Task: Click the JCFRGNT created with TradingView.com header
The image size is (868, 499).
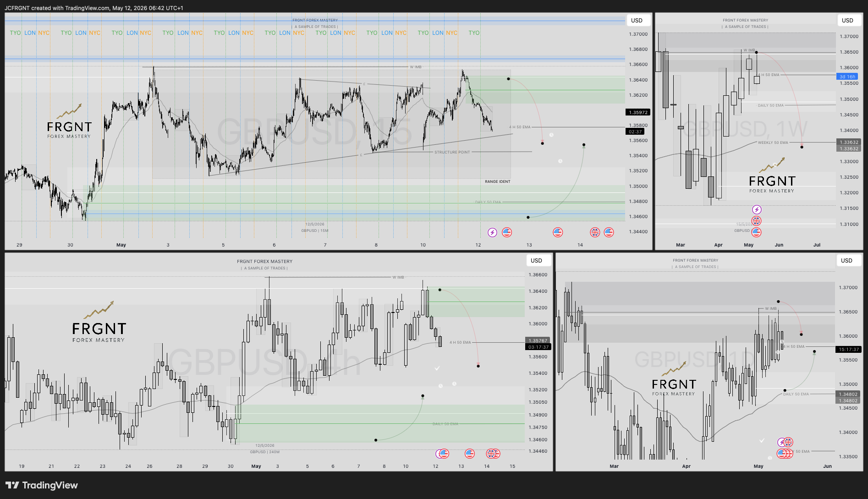Action: point(94,8)
